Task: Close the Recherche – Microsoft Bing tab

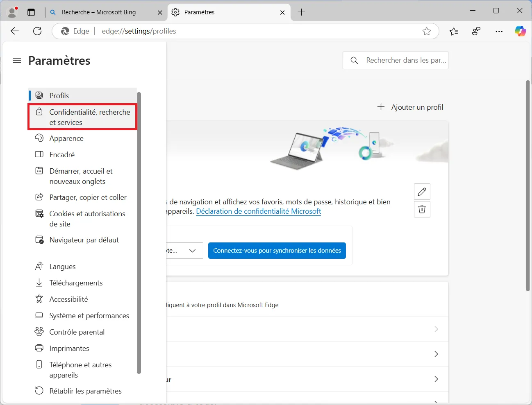Action: (160, 12)
